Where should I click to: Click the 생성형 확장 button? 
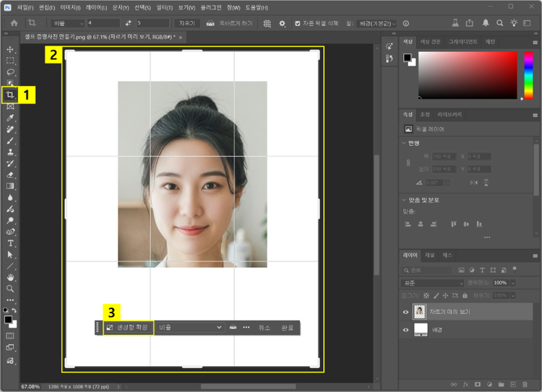point(127,327)
